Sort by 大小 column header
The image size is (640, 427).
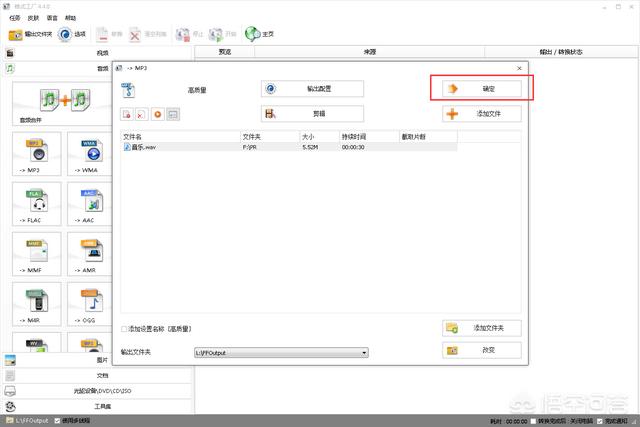320,137
